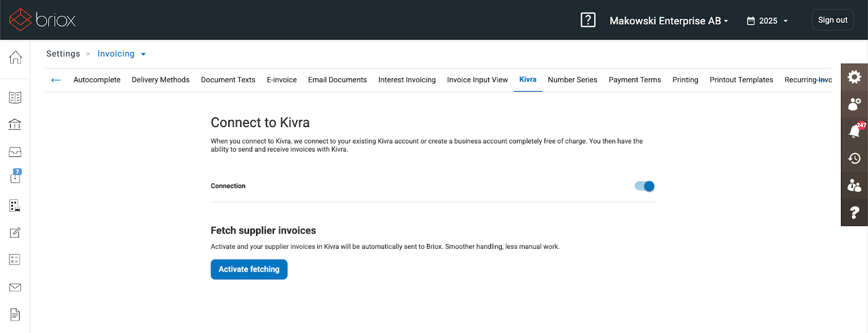The image size is (868, 333).
Task: Click the home icon in left sidebar
Action: [15, 57]
